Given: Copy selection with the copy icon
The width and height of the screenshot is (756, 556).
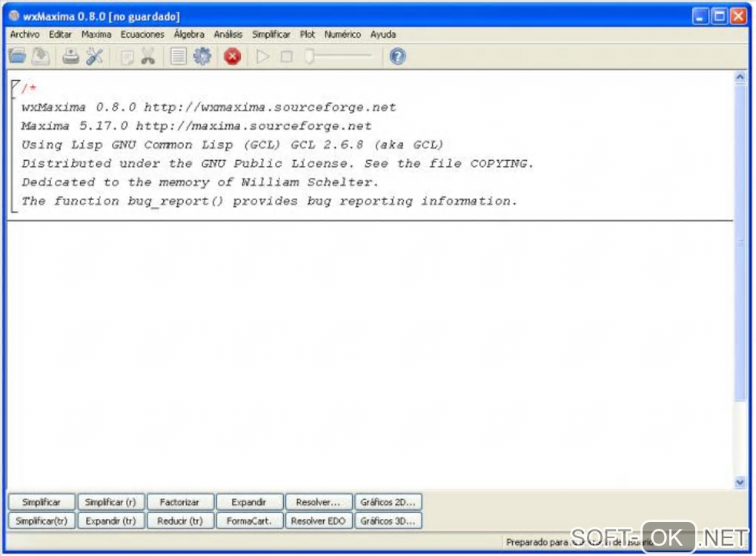Looking at the screenshot, I should pyautogui.click(x=127, y=57).
